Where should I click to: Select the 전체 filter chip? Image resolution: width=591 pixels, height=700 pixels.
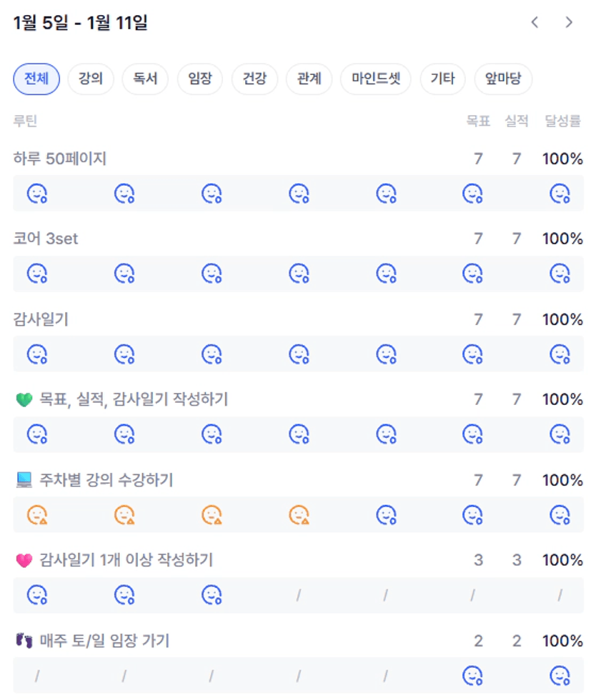pos(36,79)
